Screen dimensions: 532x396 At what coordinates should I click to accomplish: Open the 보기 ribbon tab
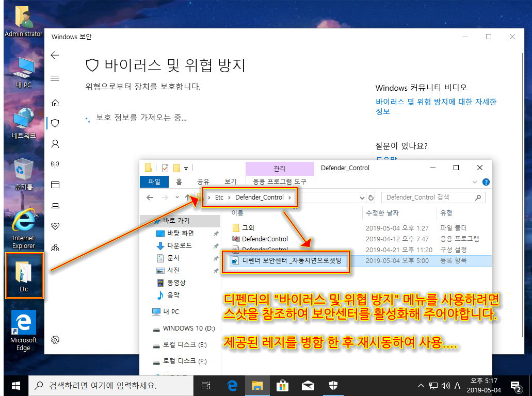coord(230,181)
